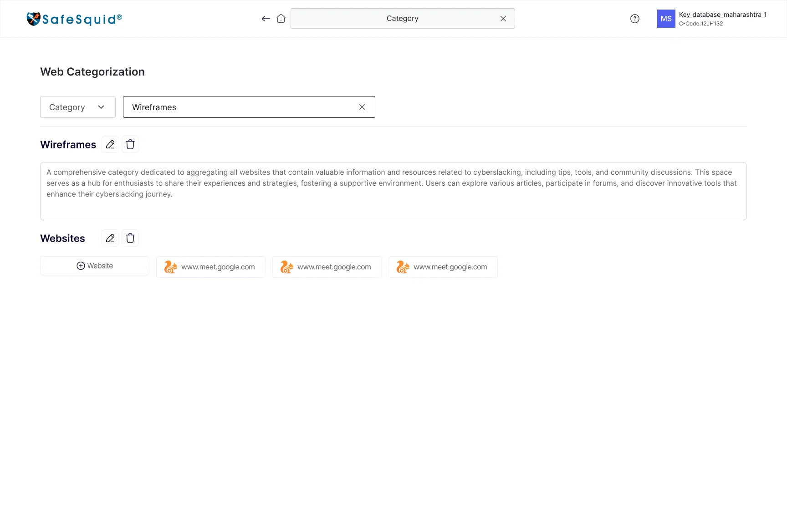Click the category description text box
The image size is (787, 532).
click(393, 191)
